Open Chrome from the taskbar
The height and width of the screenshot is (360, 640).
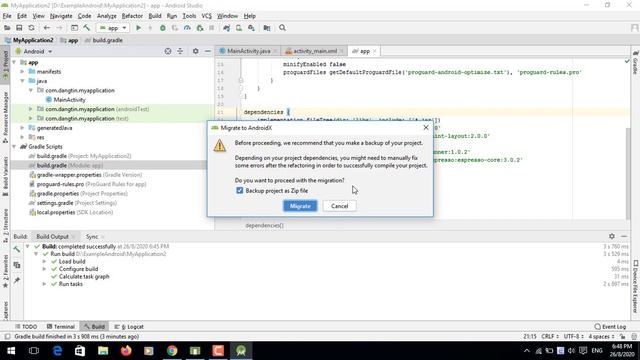point(172,351)
